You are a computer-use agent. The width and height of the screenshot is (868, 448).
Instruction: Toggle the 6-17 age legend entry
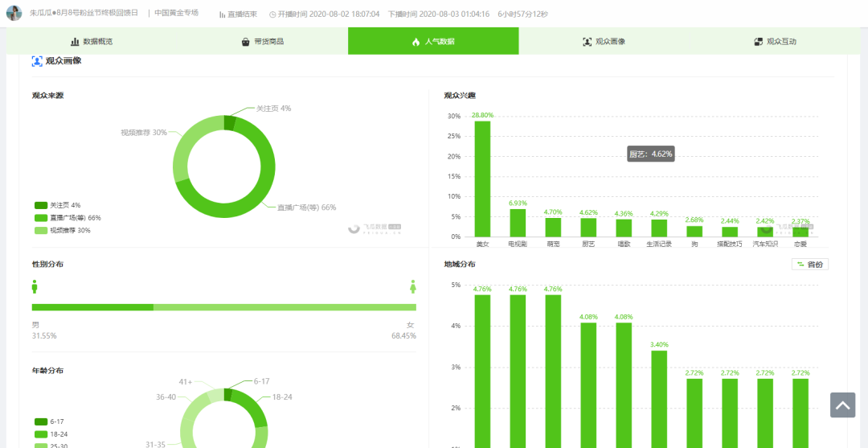tap(51, 421)
